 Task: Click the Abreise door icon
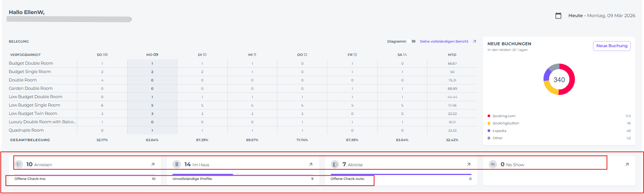(x=335, y=164)
